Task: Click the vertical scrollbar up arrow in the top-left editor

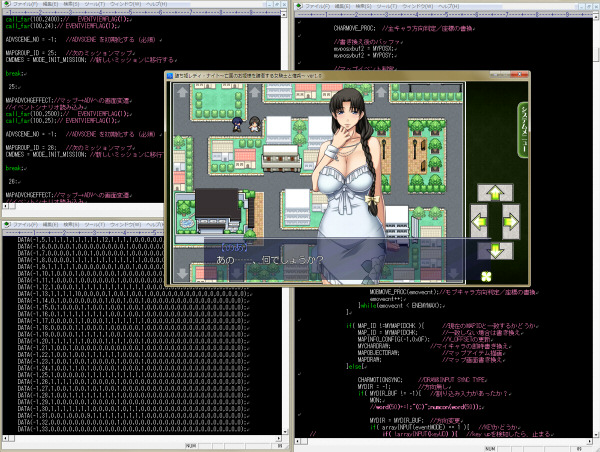Action: pyautogui.click(x=284, y=14)
